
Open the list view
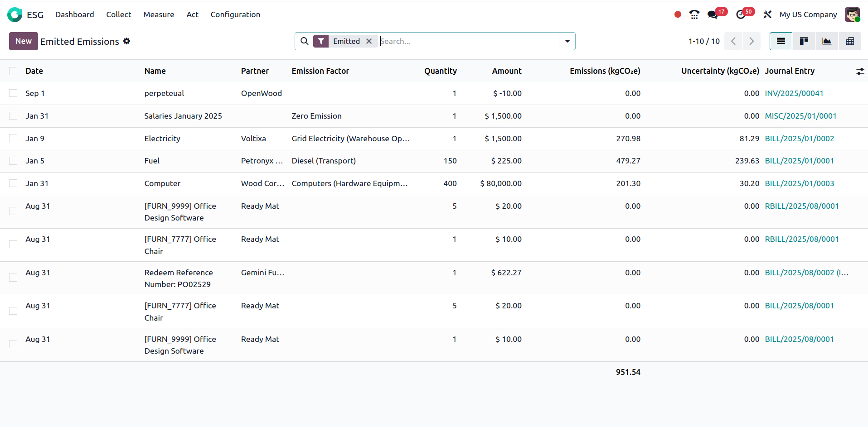tap(781, 41)
